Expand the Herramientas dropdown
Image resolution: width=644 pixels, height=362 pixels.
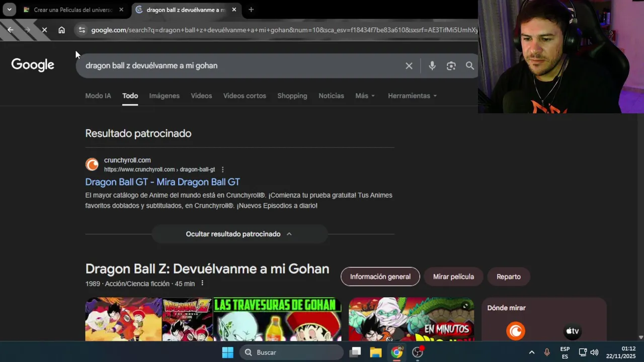tap(412, 96)
